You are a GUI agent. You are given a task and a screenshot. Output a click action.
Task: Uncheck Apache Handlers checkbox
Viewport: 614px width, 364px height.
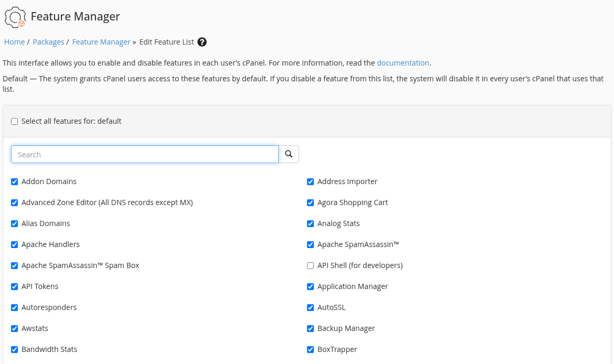point(15,244)
